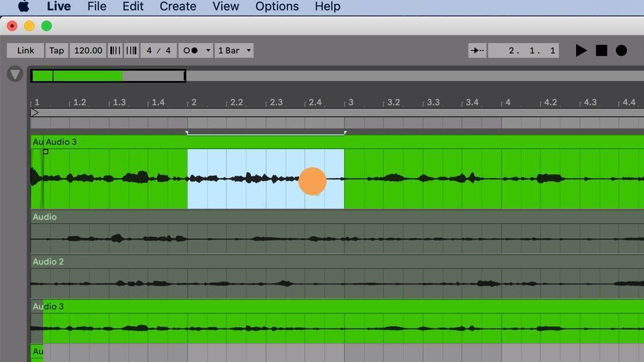Image resolution: width=644 pixels, height=362 pixels.
Task: Set tempo manually with the Tap button
Action: point(56,51)
